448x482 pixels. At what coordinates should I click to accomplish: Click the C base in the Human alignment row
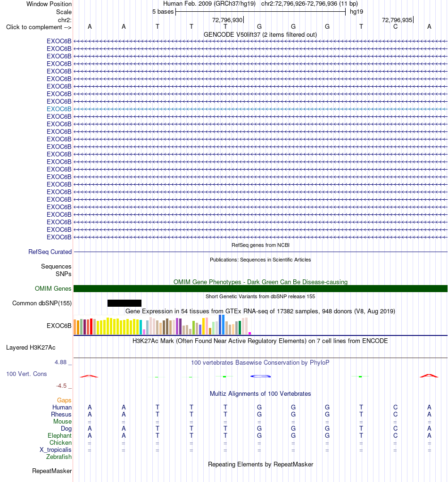tap(395, 407)
